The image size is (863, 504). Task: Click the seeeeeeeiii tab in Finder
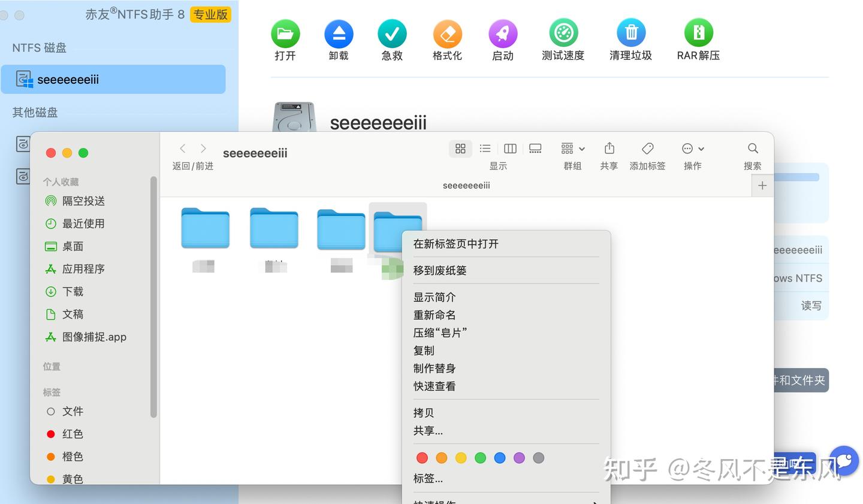(x=466, y=186)
